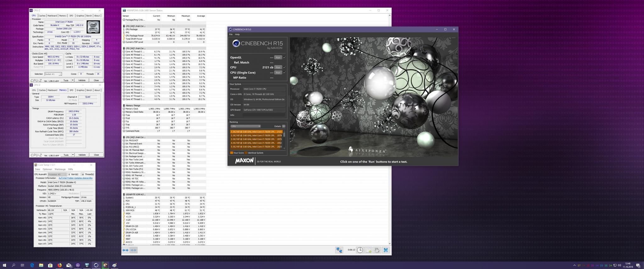Run the Cinebench CPU test
644x269 pixels.
click(278, 67)
